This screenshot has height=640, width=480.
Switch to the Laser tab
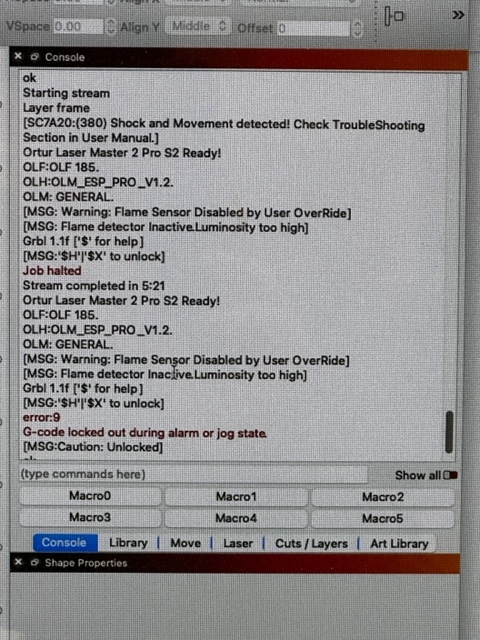238,544
